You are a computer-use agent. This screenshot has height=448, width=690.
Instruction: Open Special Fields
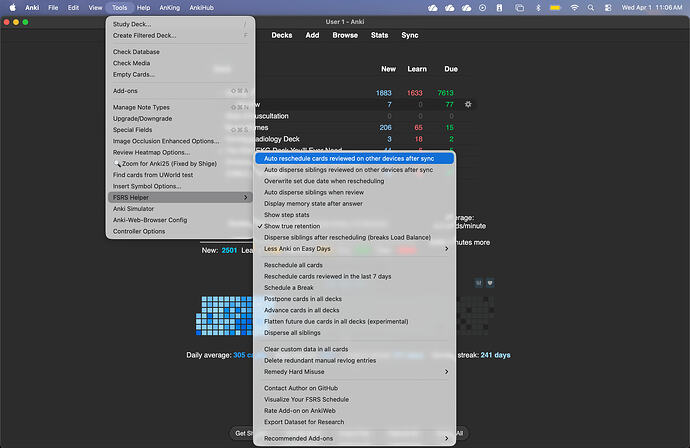180,130
